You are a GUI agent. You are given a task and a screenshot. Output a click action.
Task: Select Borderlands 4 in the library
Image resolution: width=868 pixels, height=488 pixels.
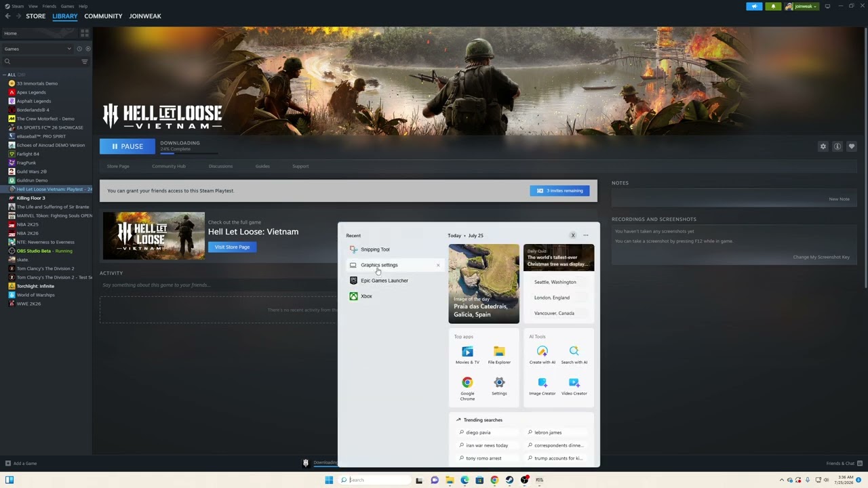(x=33, y=110)
